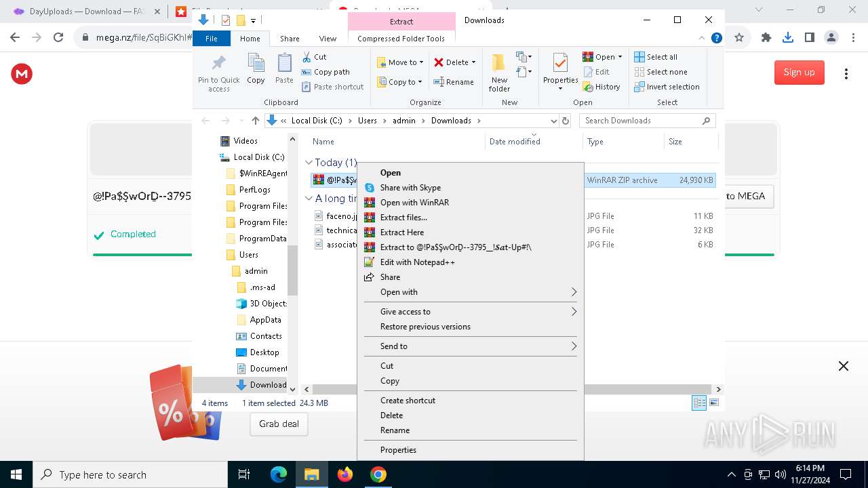Screen dimensions: 868x488
Task: Collapse the A long time ago group
Action: [309, 199]
